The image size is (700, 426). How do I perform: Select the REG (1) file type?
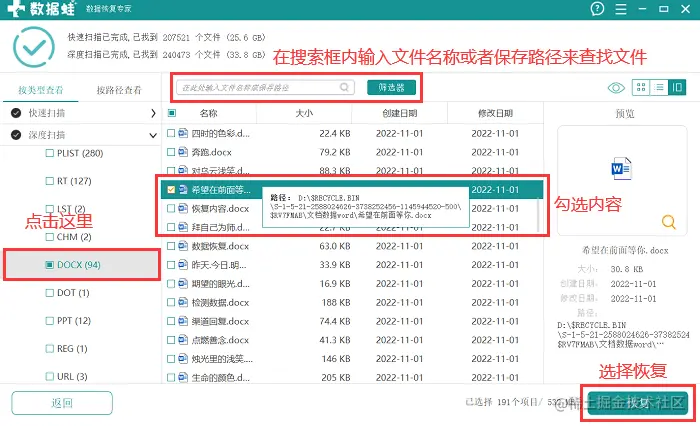(67, 349)
